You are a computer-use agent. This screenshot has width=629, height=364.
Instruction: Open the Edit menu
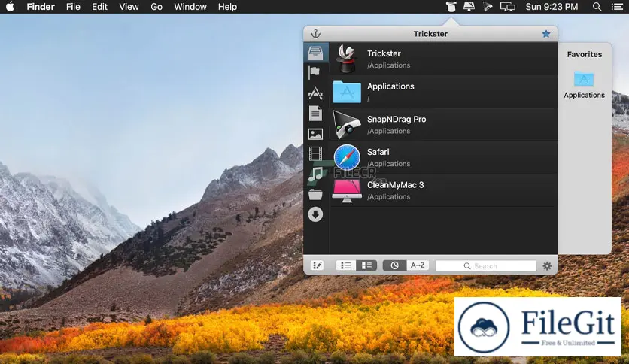pos(99,7)
